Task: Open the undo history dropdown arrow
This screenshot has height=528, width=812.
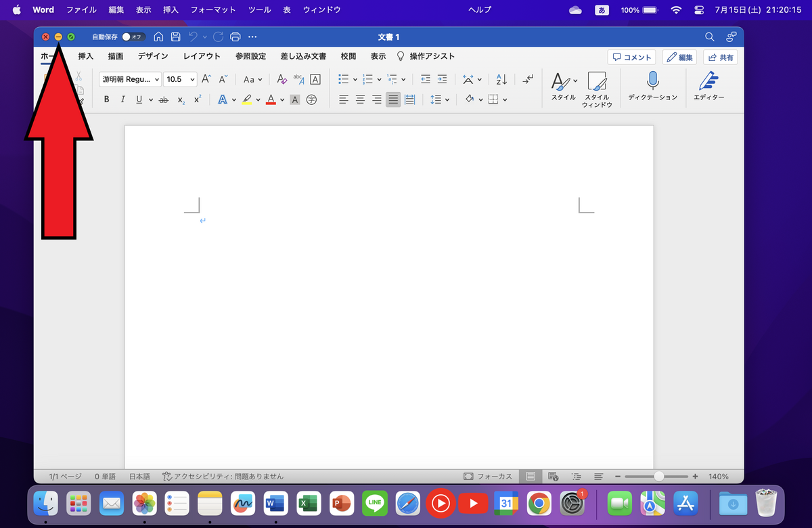Action: point(205,37)
